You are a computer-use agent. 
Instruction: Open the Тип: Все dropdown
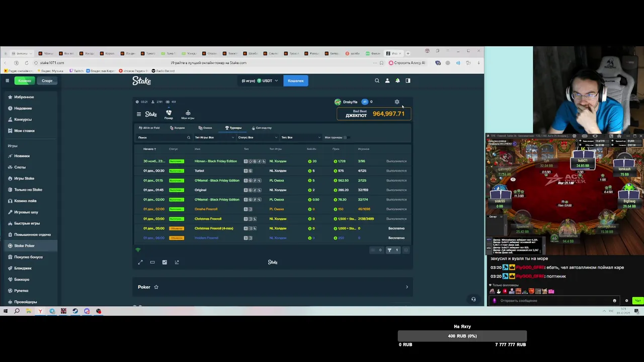pos(301,137)
